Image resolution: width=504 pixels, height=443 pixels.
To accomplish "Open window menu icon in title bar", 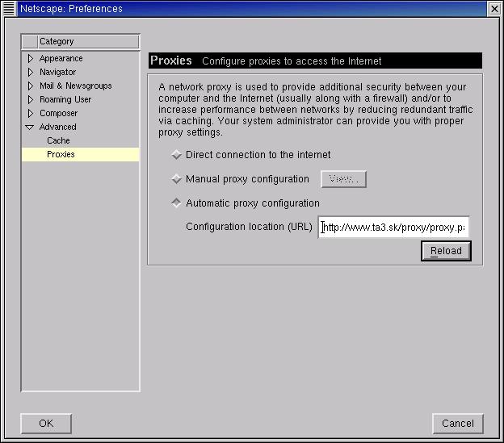I will tap(9, 8).
